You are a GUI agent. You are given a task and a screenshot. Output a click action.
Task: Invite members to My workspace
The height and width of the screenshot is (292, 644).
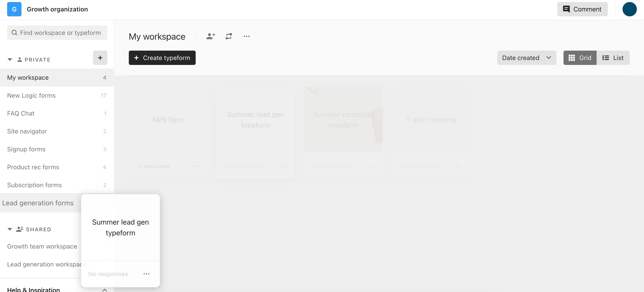point(211,36)
